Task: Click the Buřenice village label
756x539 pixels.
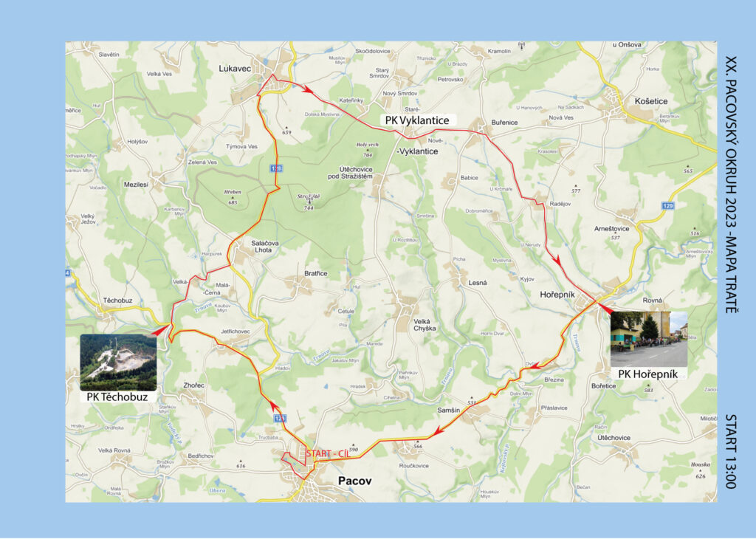Action: (x=504, y=123)
